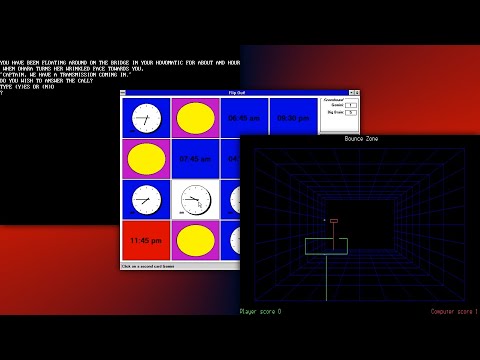Flip the white highlighted clock card
Image resolution: width=480 pixels, height=360 pixels.
(195, 200)
